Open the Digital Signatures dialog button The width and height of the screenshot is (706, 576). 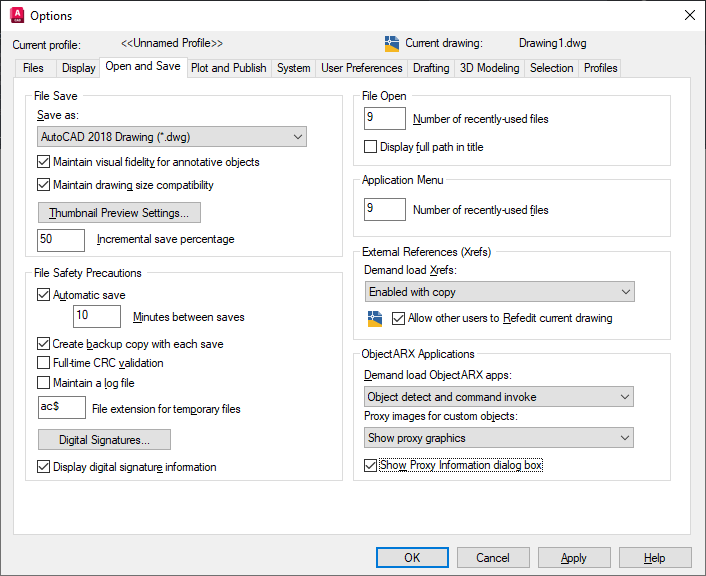click(104, 440)
